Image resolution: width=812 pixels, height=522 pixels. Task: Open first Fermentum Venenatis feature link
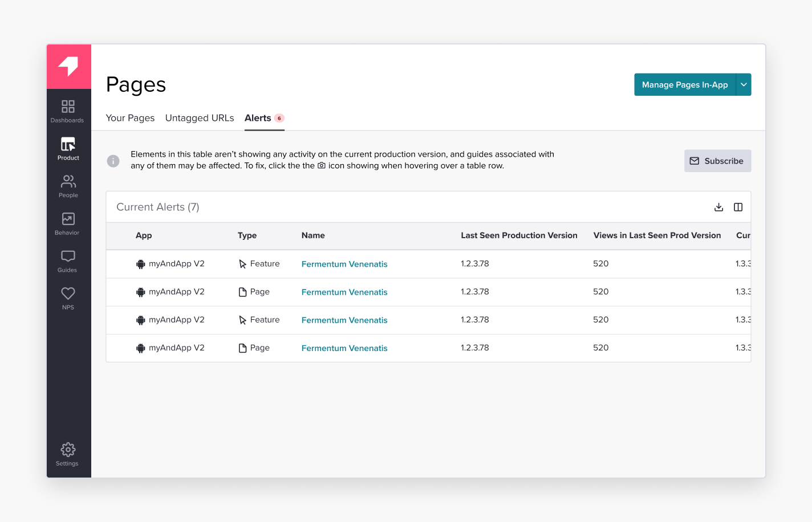344,264
